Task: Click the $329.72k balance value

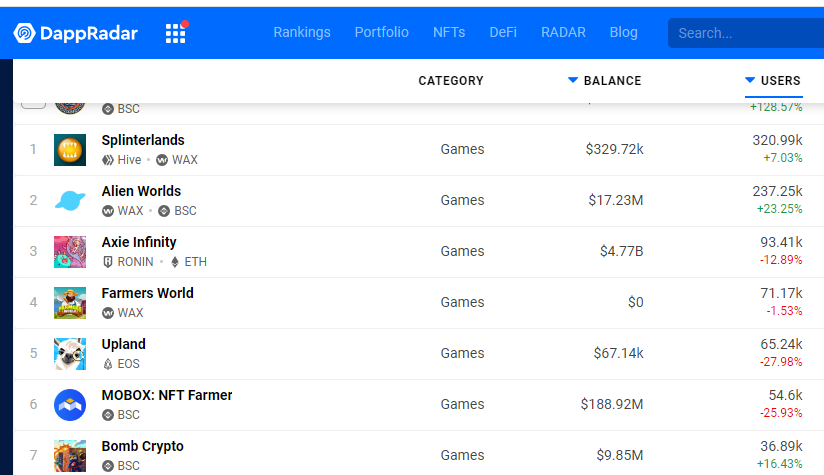Action: (x=614, y=149)
